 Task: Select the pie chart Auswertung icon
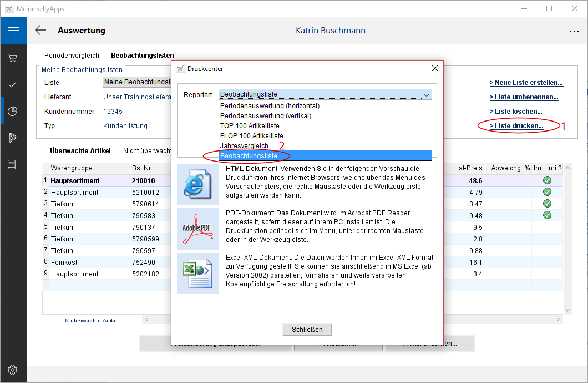click(x=13, y=111)
